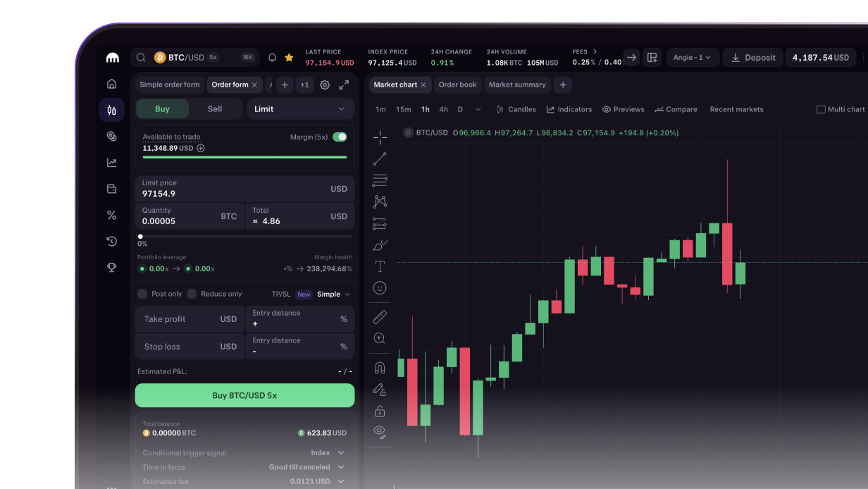Expand more timeframe intervals chevron
This screenshot has width=868, height=489.
tap(478, 109)
